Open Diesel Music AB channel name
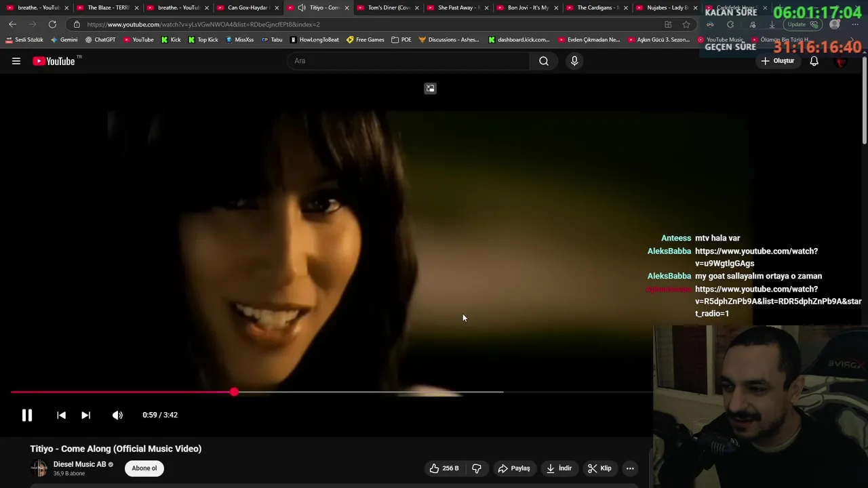The width and height of the screenshot is (868, 488). pyautogui.click(x=80, y=464)
